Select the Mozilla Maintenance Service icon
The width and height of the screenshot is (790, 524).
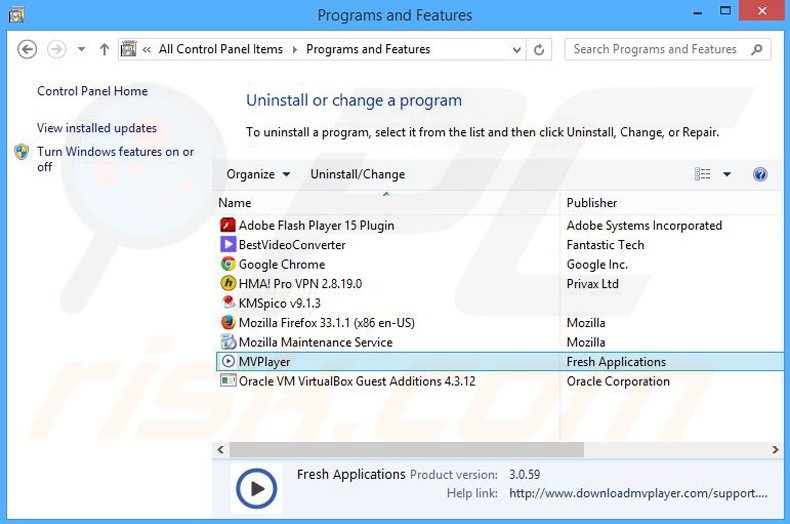(228, 342)
